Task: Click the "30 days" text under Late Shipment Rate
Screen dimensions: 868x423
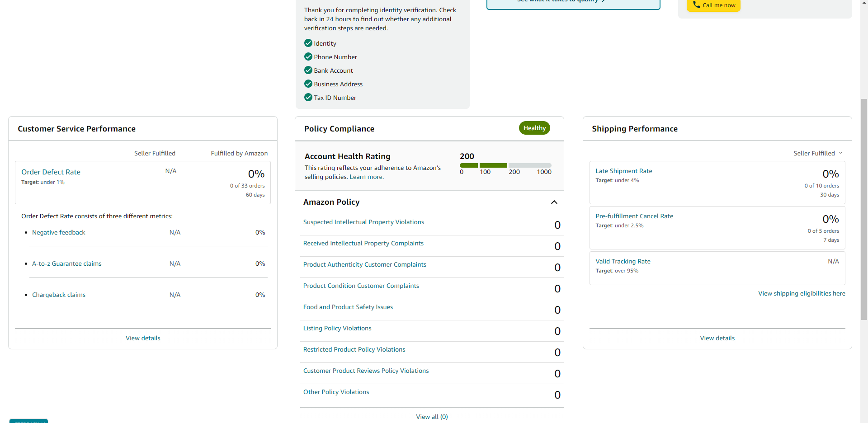Action: coord(830,195)
